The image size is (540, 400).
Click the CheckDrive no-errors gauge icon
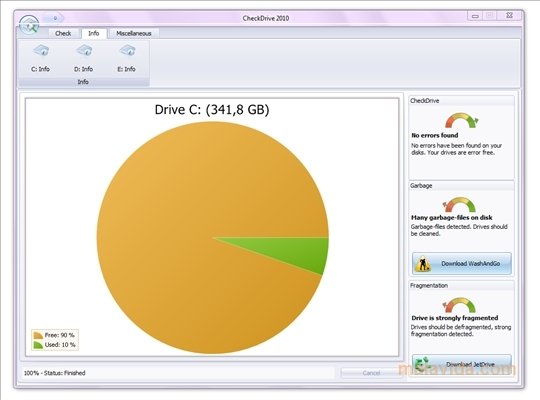[461, 121]
